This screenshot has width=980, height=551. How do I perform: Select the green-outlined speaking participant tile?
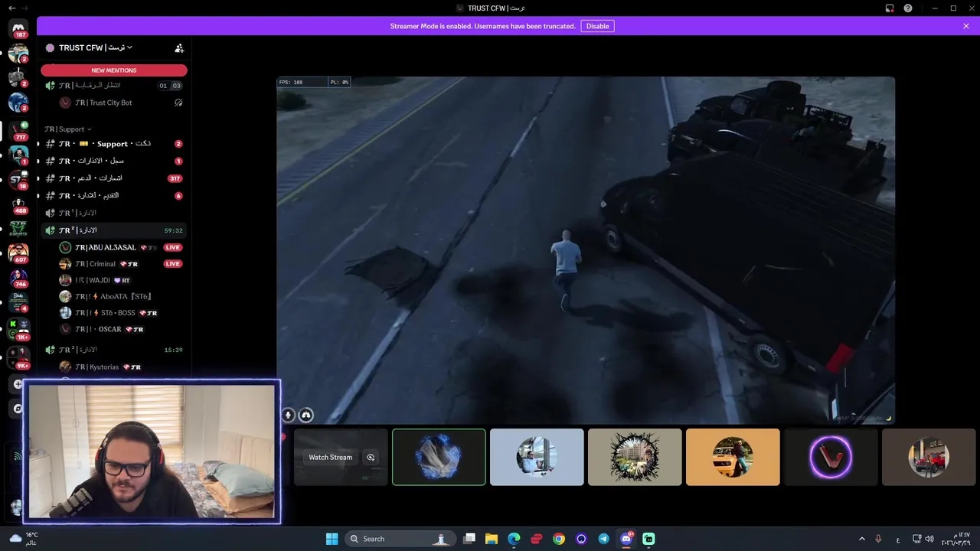pyautogui.click(x=439, y=457)
